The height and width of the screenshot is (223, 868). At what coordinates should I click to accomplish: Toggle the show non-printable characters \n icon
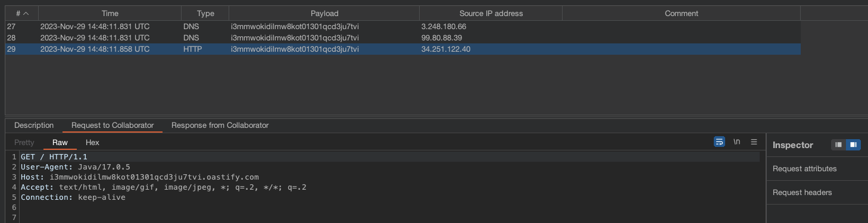pyautogui.click(x=736, y=142)
